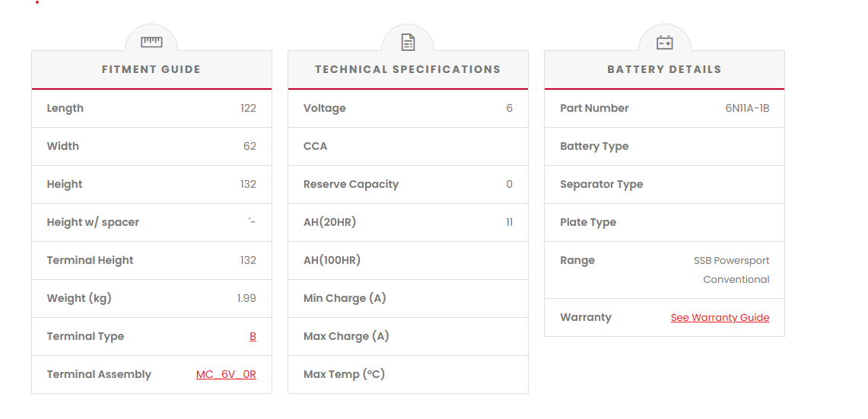Screen dimensions: 868x419
Task: Click the AH(20HR) row label
Action: [x=329, y=222]
